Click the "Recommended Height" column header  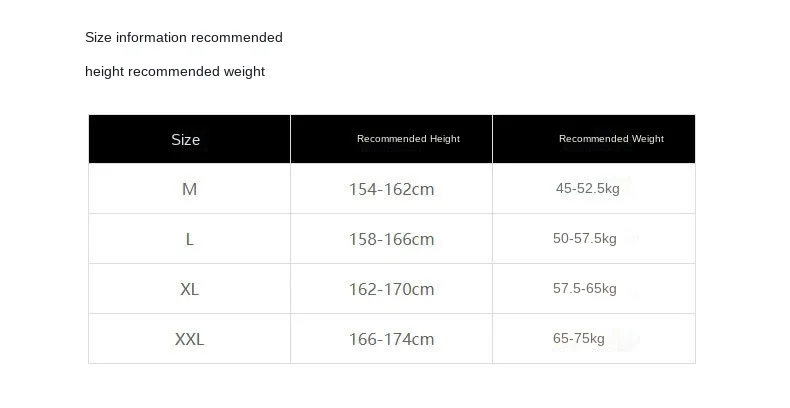408,139
